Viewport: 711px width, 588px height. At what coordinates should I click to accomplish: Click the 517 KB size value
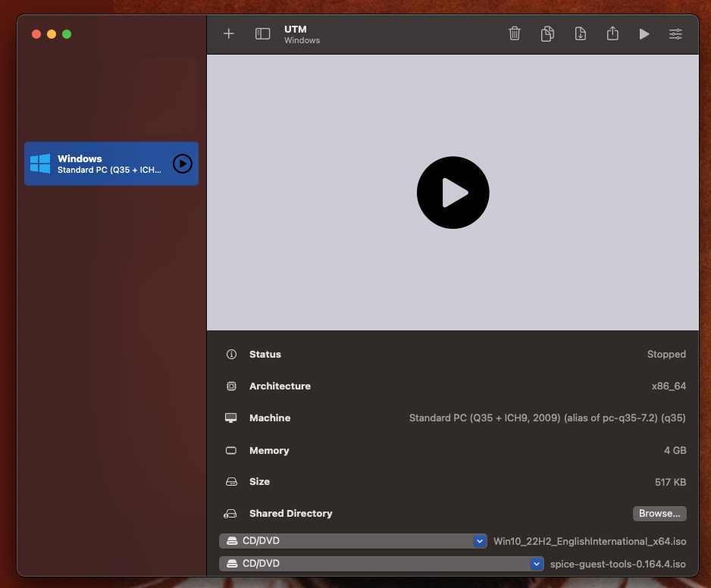click(x=670, y=482)
